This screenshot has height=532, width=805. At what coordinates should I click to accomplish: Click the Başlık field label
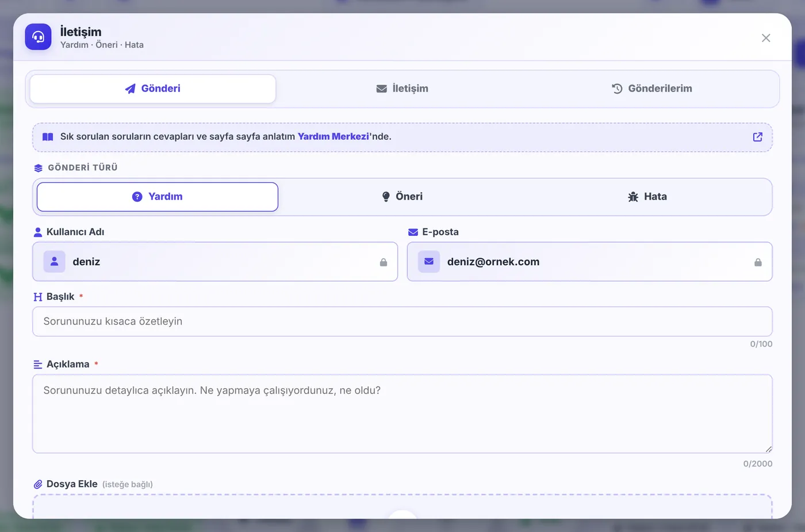(x=60, y=297)
